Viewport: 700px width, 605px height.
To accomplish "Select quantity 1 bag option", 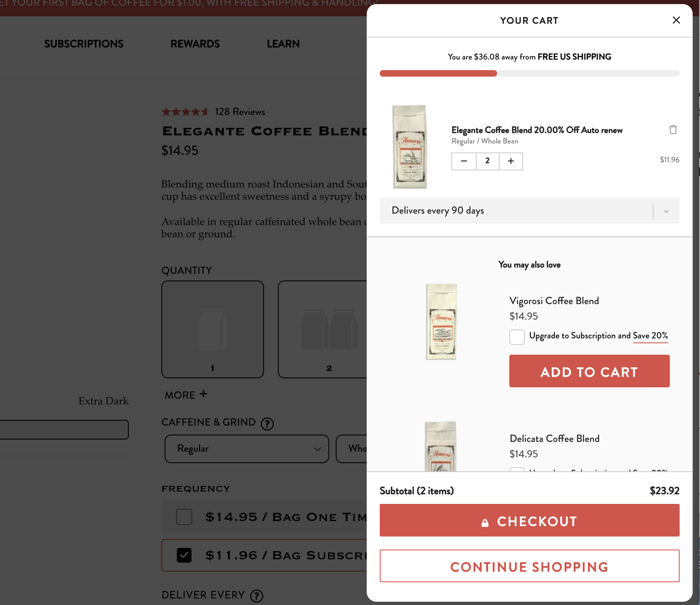I will coord(213,329).
